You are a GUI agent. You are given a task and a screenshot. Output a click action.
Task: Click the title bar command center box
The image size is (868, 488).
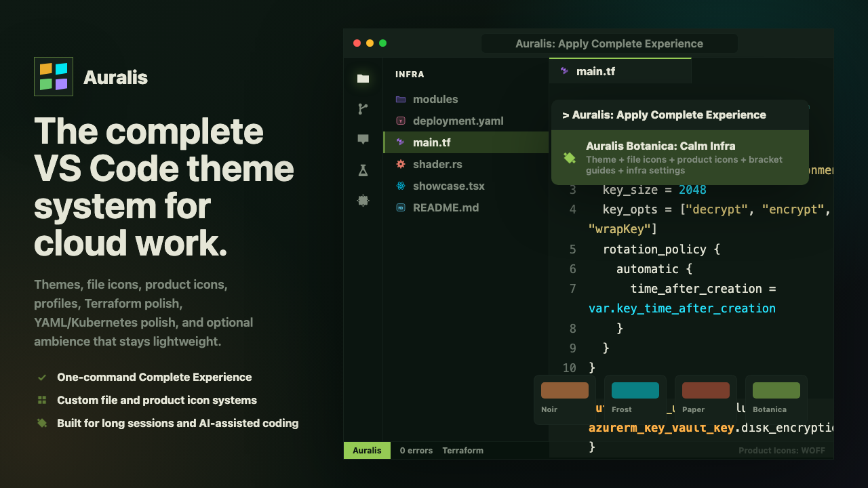[x=609, y=43]
